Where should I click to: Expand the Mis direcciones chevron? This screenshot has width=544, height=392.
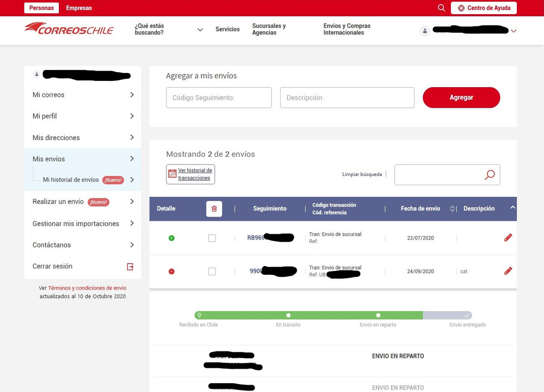tap(132, 137)
